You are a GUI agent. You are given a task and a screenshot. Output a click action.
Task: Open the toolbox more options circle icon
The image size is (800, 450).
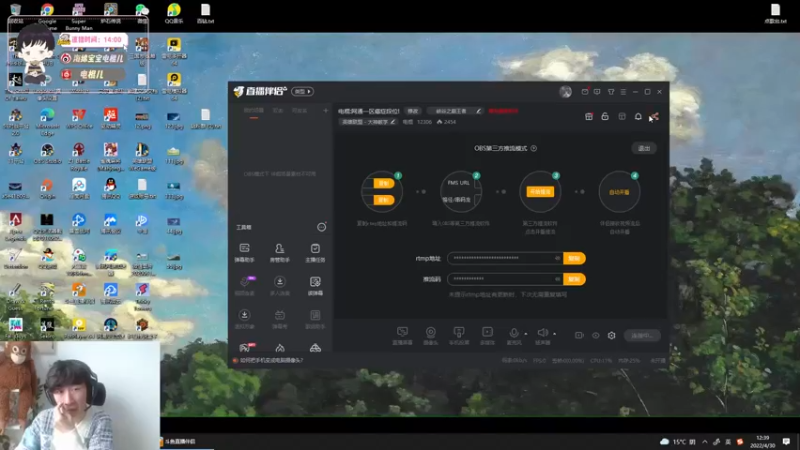(x=321, y=227)
